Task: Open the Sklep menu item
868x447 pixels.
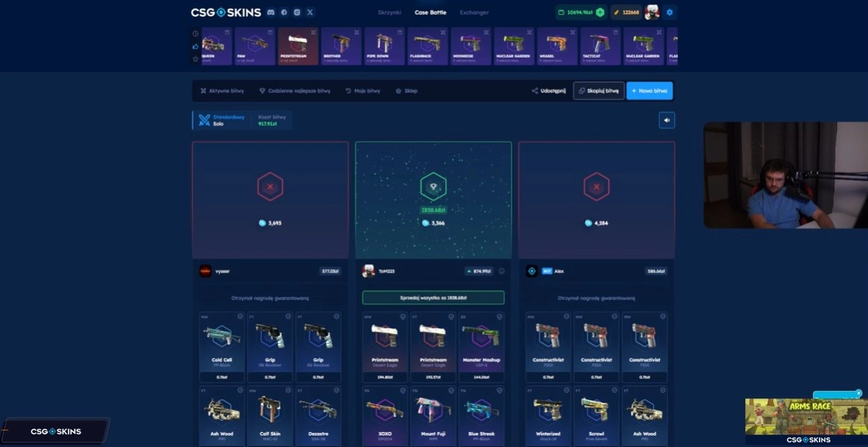Action: pyautogui.click(x=406, y=91)
